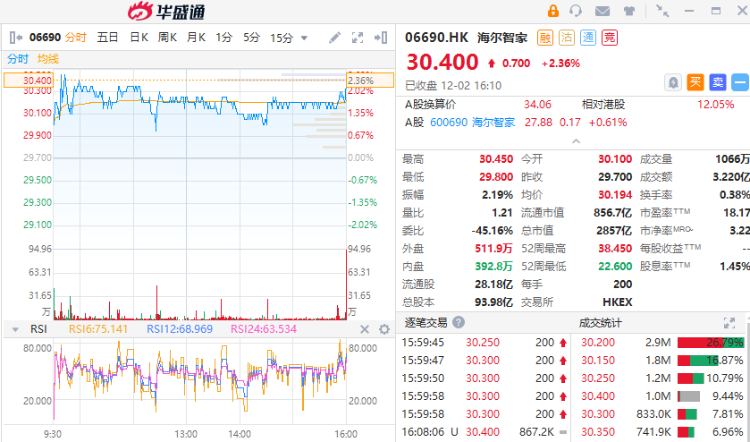Switch to 五日 five-day tab
The height and width of the screenshot is (442, 750).
[108, 37]
